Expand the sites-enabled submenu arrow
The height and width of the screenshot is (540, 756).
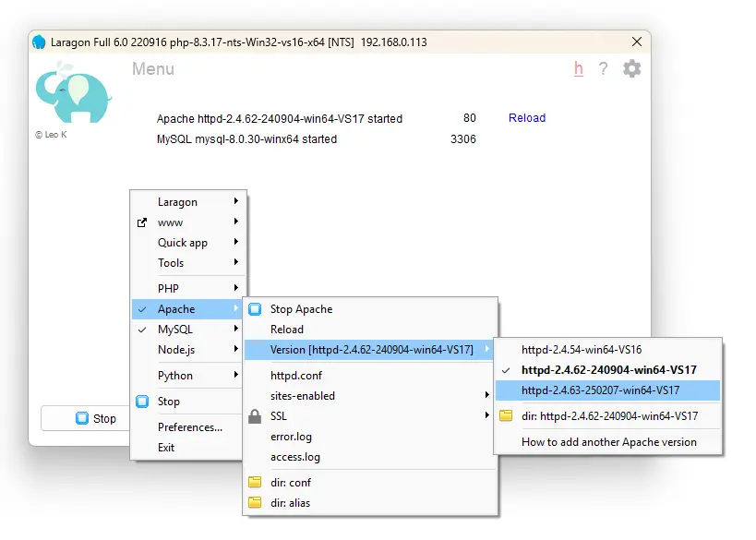[487, 395]
